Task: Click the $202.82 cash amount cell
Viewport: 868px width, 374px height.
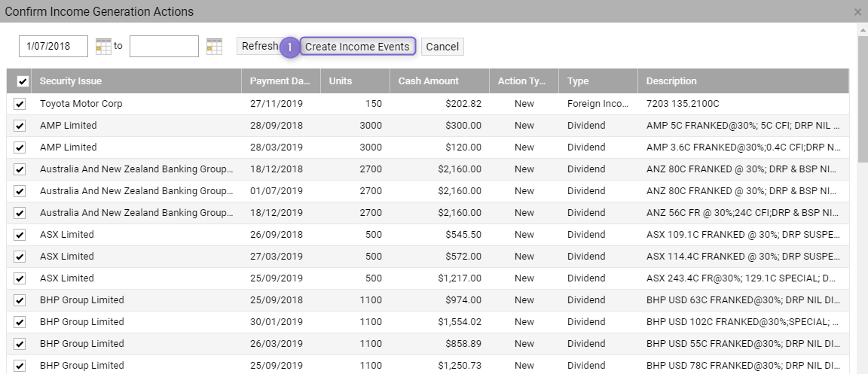Action: click(x=463, y=103)
